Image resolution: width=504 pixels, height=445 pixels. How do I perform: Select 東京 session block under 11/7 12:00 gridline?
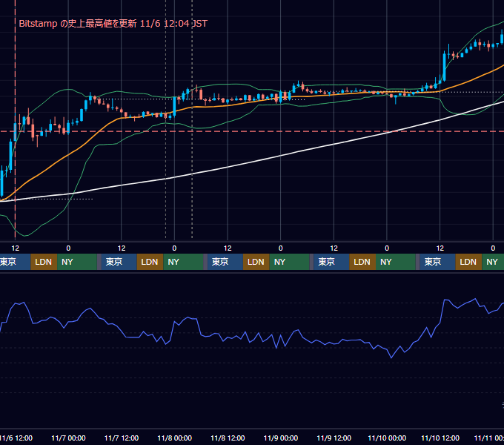[119, 262]
